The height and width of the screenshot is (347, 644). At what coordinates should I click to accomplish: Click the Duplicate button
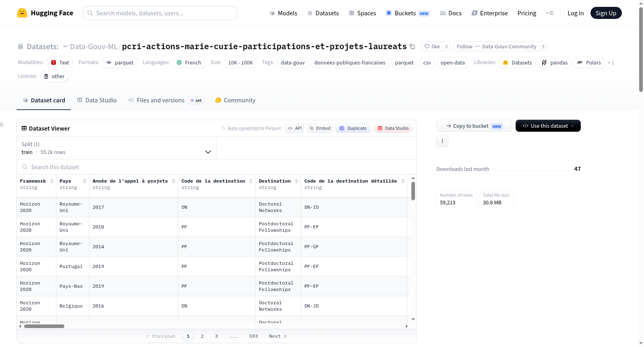pyautogui.click(x=353, y=128)
